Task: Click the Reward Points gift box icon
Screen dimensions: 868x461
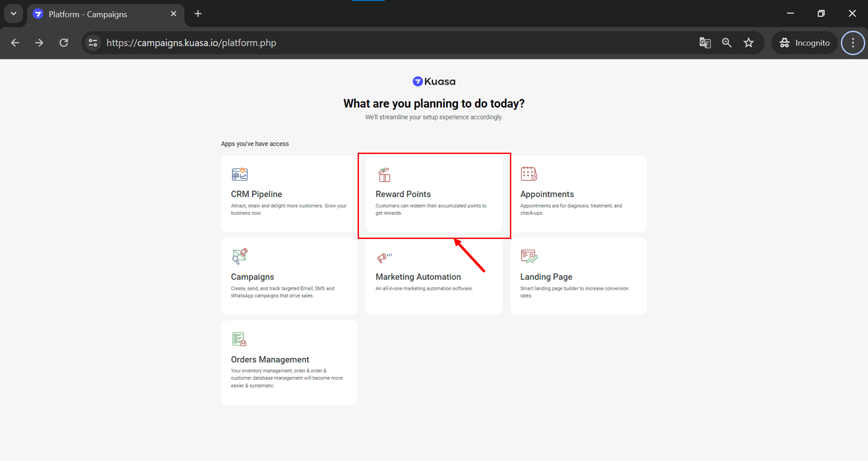Action: 384,175
